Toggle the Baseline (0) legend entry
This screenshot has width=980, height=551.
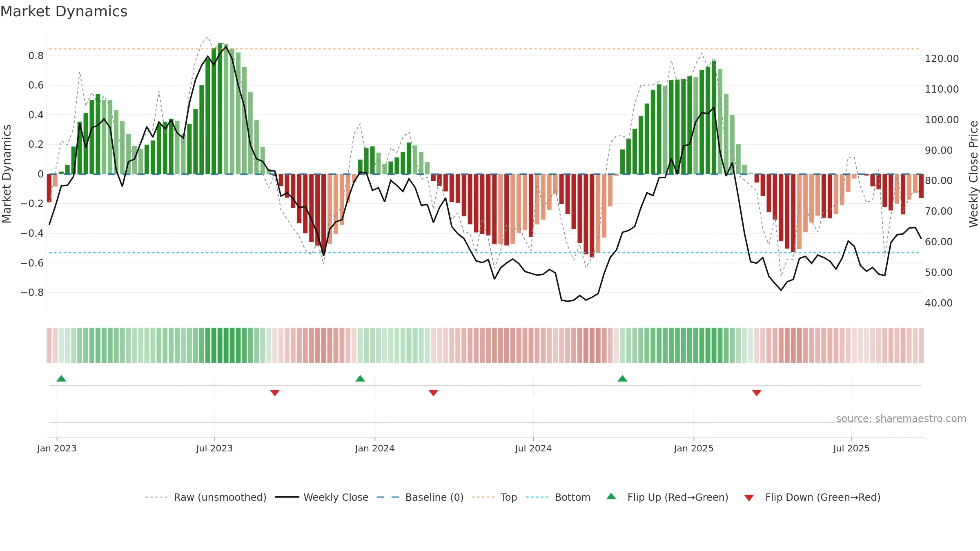click(420, 497)
